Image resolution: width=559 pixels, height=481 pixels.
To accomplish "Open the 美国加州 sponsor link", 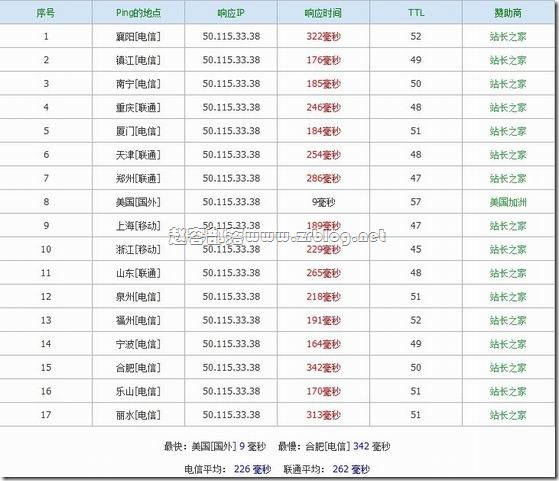I will tap(508, 202).
